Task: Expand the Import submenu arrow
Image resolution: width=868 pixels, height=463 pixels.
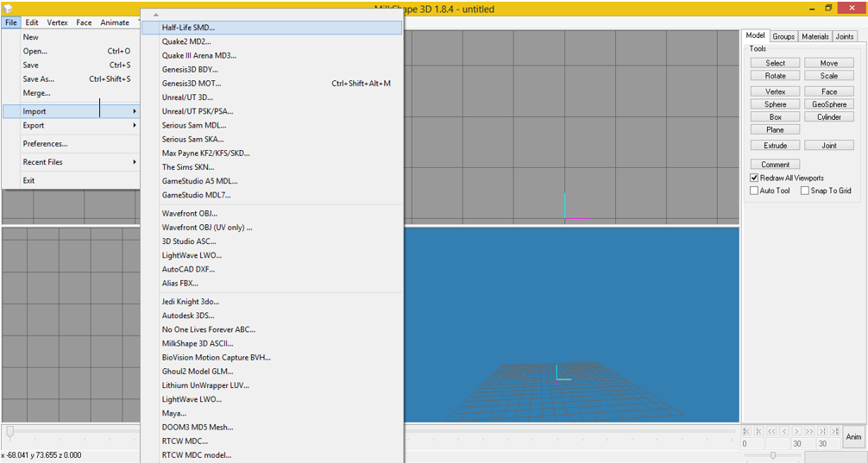Action: pyautogui.click(x=135, y=111)
